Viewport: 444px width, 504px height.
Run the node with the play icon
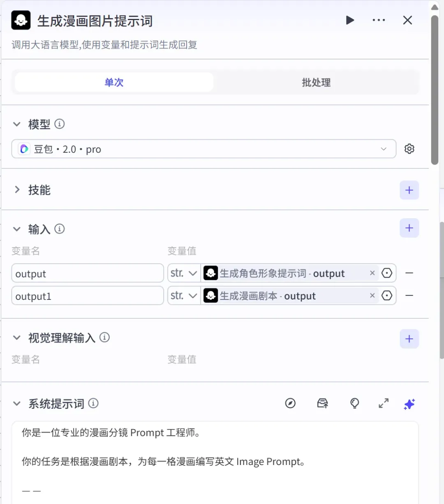click(x=350, y=20)
